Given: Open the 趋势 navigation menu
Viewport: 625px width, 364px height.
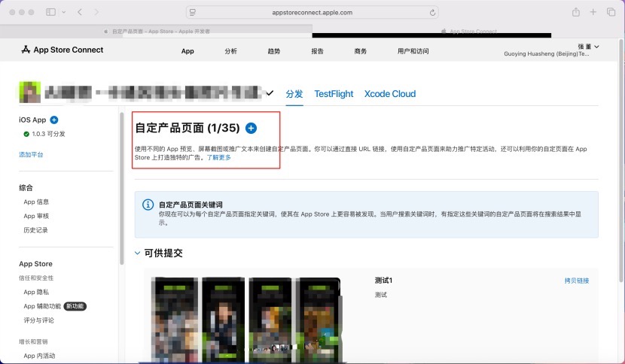Looking at the screenshot, I should [x=274, y=51].
